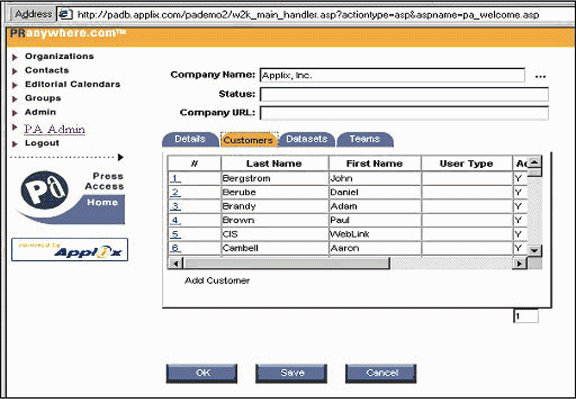Select the Paul first name cell

point(375,220)
